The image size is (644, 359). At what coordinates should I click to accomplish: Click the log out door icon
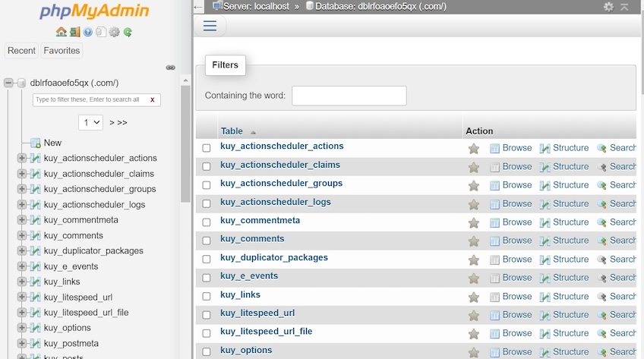click(74, 32)
